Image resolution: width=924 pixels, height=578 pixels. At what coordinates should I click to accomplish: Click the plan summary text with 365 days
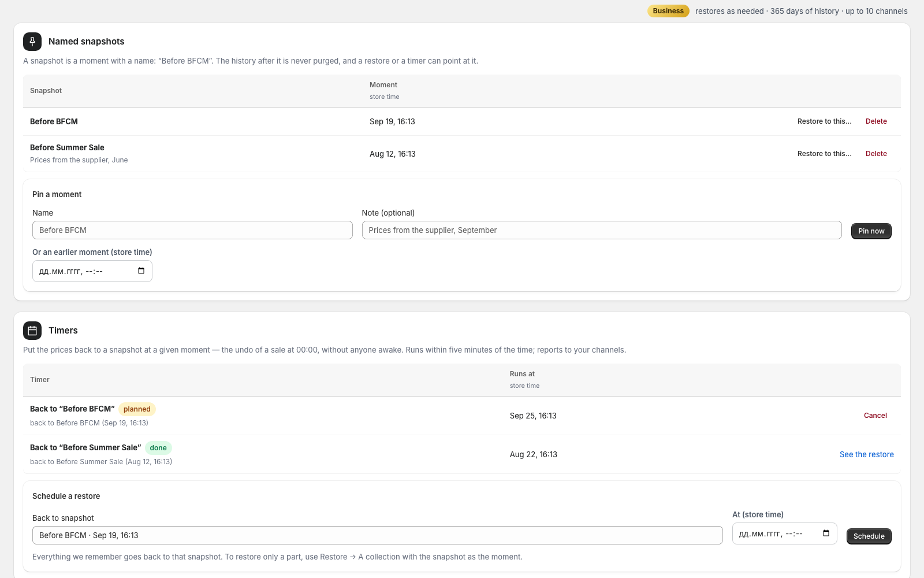(x=802, y=11)
